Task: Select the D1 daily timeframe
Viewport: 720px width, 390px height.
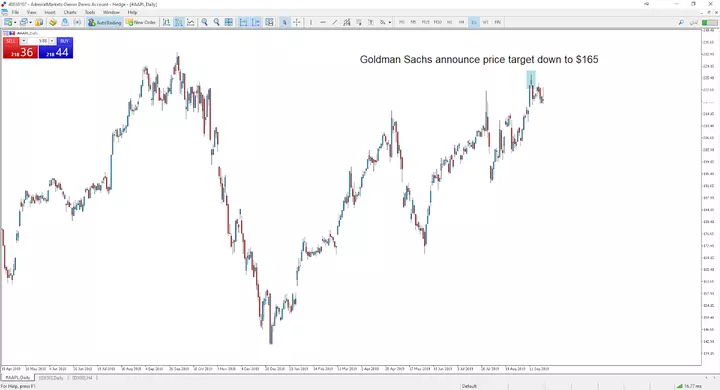Action: click(473, 22)
